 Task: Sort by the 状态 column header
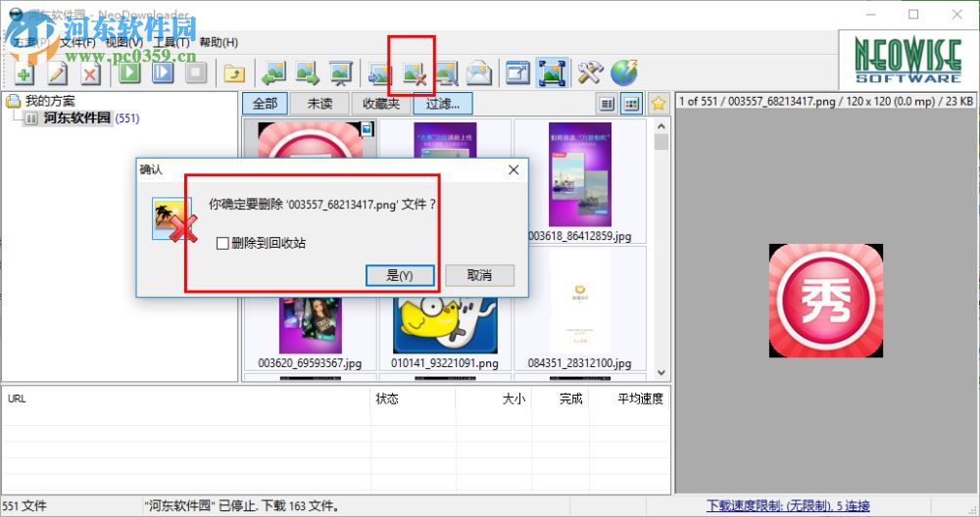[414, 399]
